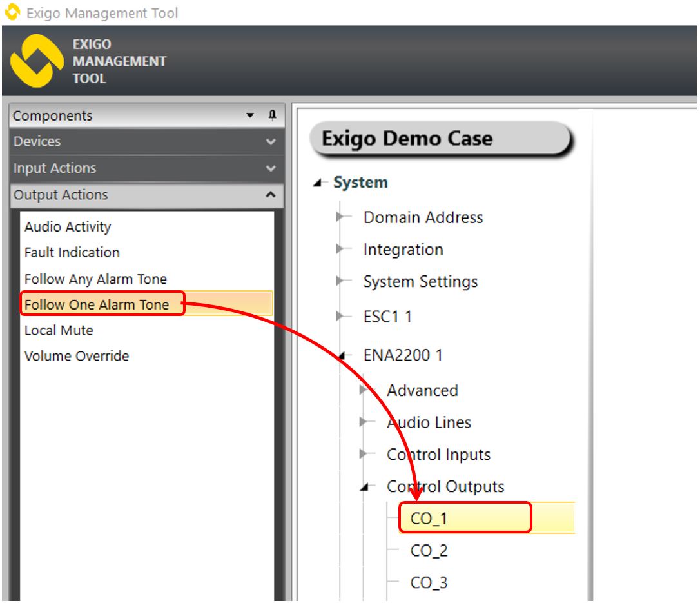Select the Fault Indication output action

[72, 252]
